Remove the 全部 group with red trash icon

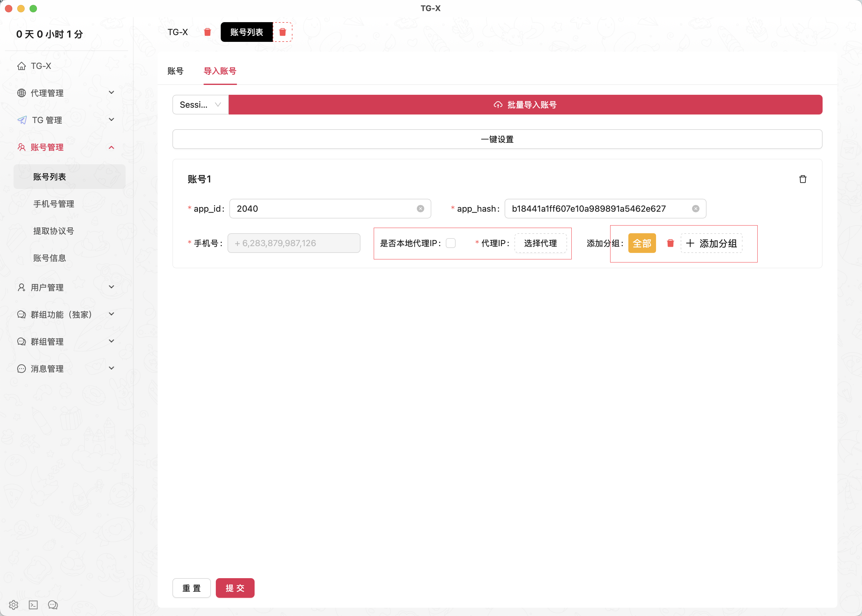671,243
